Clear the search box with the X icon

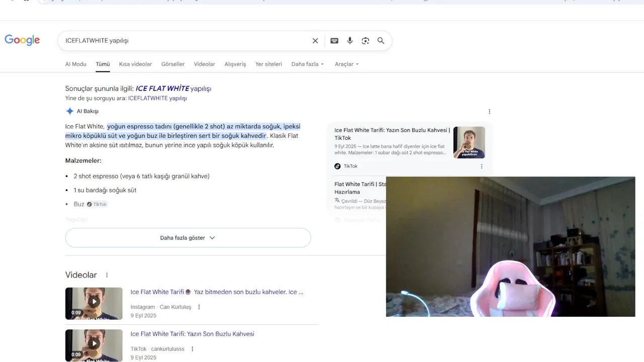click(x=315, y=41)
